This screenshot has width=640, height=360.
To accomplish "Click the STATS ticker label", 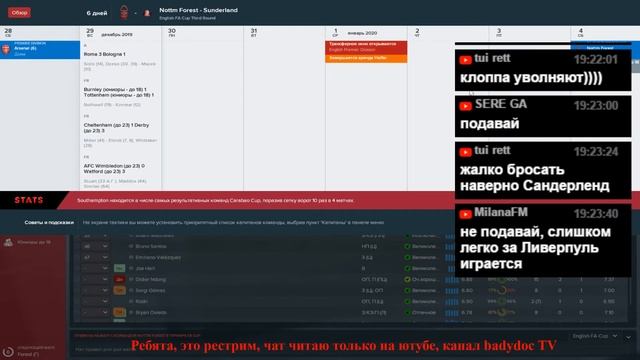I will tap(29, 200).
